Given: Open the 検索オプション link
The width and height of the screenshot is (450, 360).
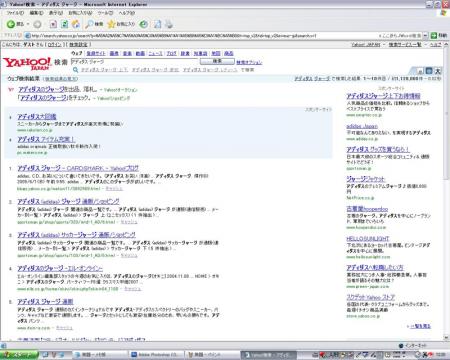Looking at the screenshot, I should (249, 62).
